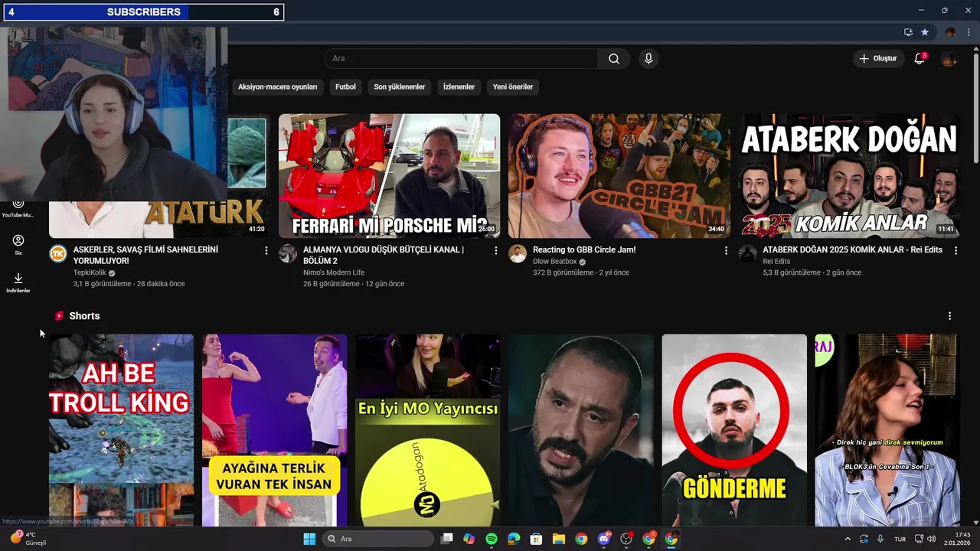Image resolution: width=980 pixels, height=551 pixels.
Task: Open the Ayağına Terlik Vuran Tek İnsan short
Action: click(x=275, y=430)
